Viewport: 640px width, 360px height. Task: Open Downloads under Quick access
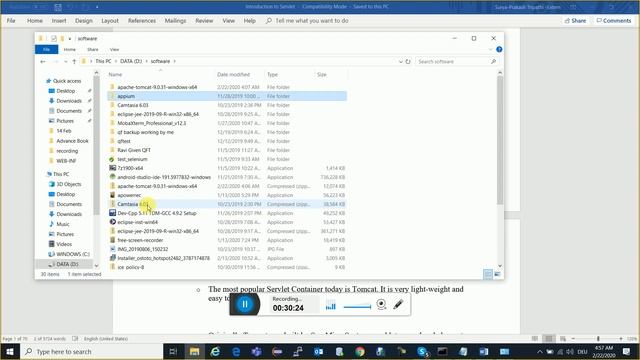(x=69, y=101)
